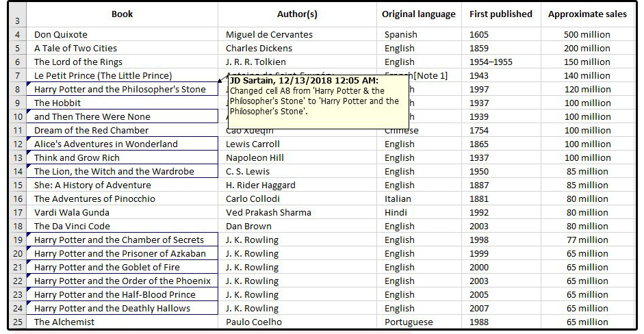Image resolution: width=644 pixels, height=334 pixels.
Task: Select the "500 million" sales cell
Action: click(587, 34)
